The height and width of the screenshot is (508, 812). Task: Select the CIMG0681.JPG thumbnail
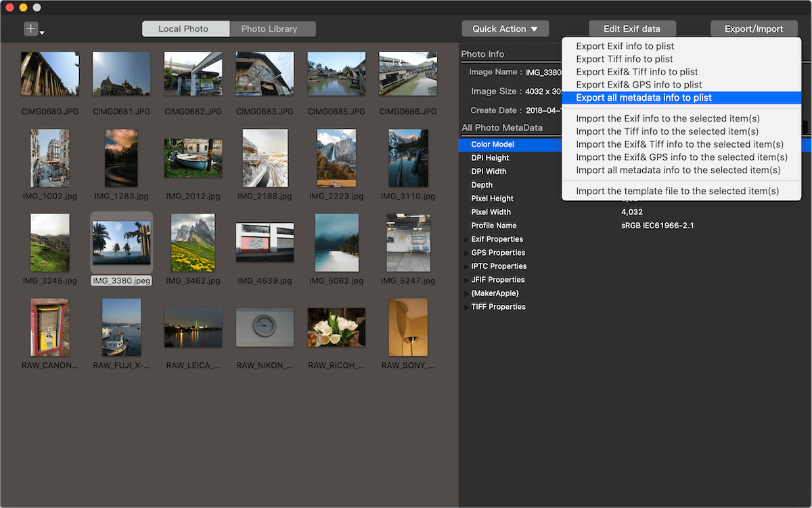[x=121, y=74]
